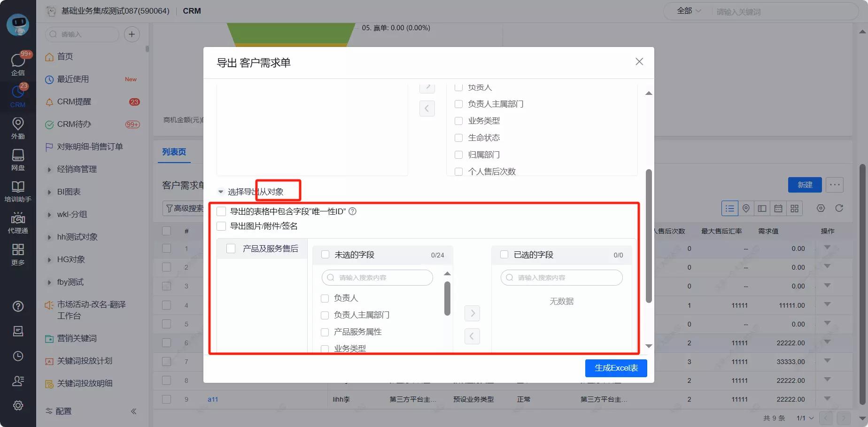Check the 导出图片/附件/签名 option
This screenshot has width=868, height=427.
pos(221,226)
